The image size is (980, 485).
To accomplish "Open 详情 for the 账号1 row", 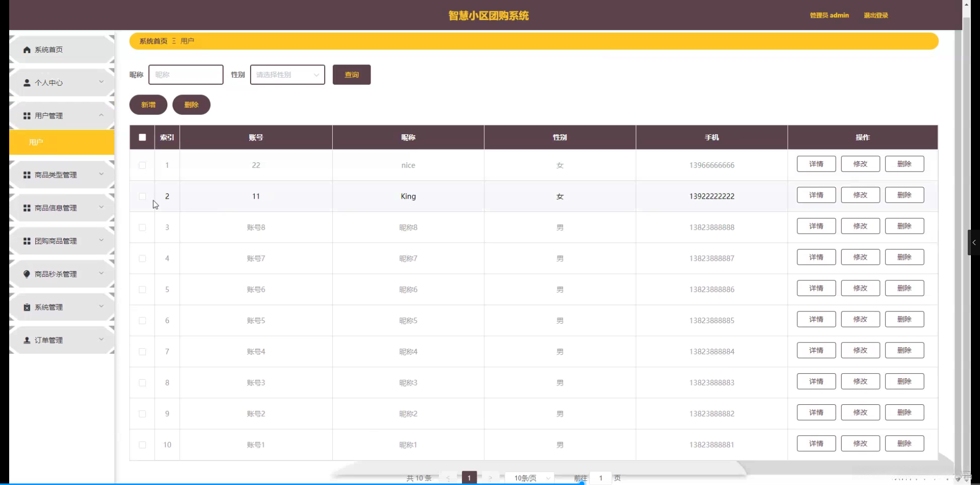I will [x=816, y=444].
